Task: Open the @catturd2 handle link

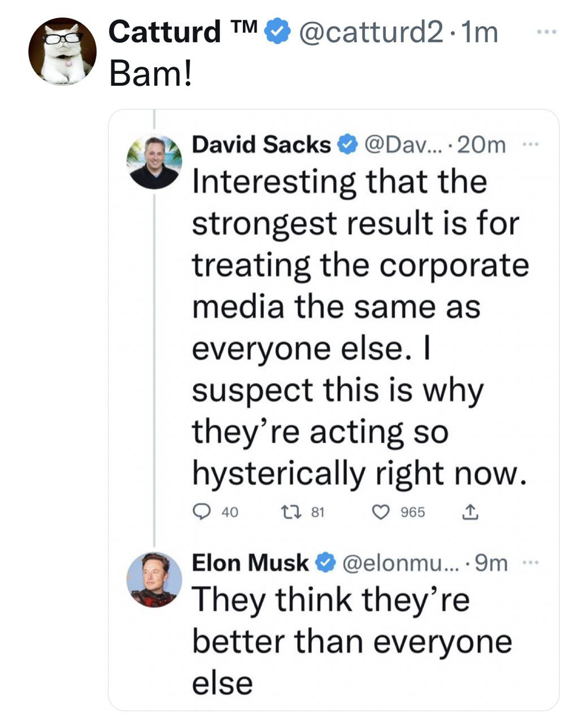Action: point(370,32)
